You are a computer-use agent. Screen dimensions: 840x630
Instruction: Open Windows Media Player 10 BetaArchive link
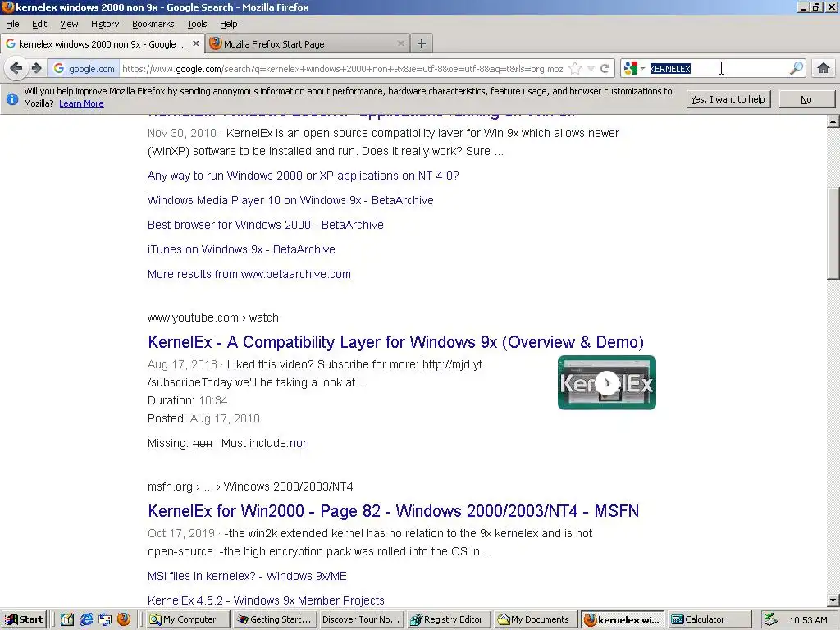pyautogui.click(x=290, y=200)
